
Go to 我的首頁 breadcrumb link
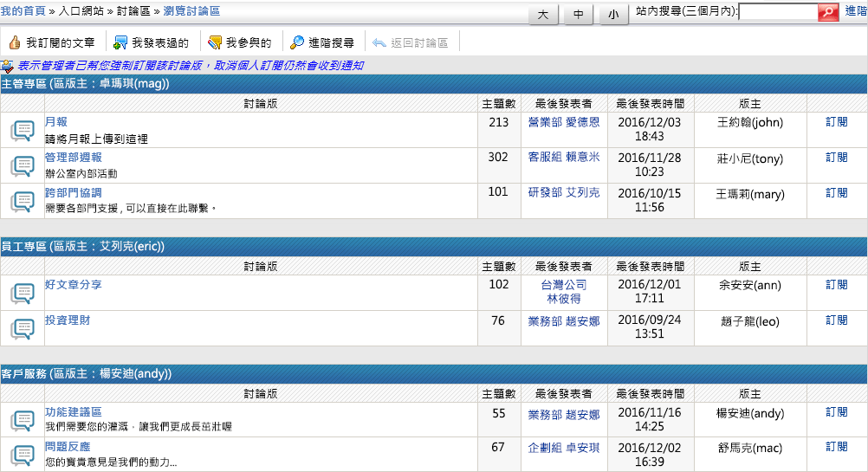point(23,11)
